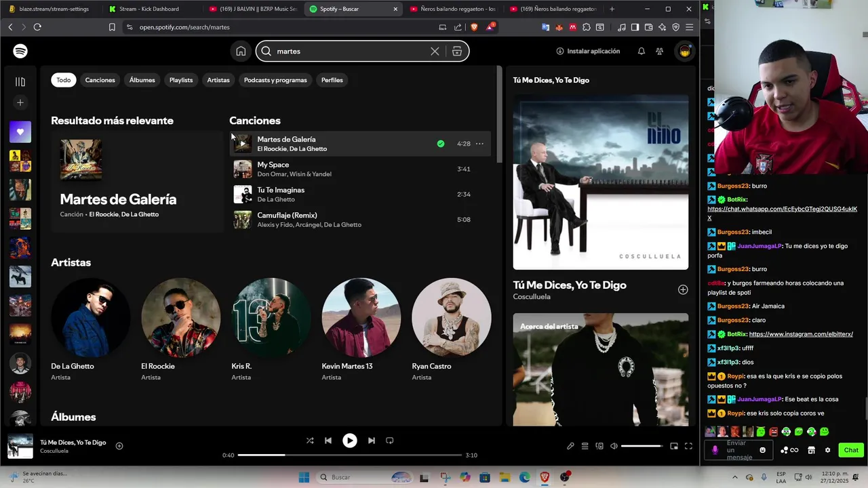This screenshot has width=868, height=488.
Task: Open more options for Martes de Galería
Action: (x=479, y=144)
